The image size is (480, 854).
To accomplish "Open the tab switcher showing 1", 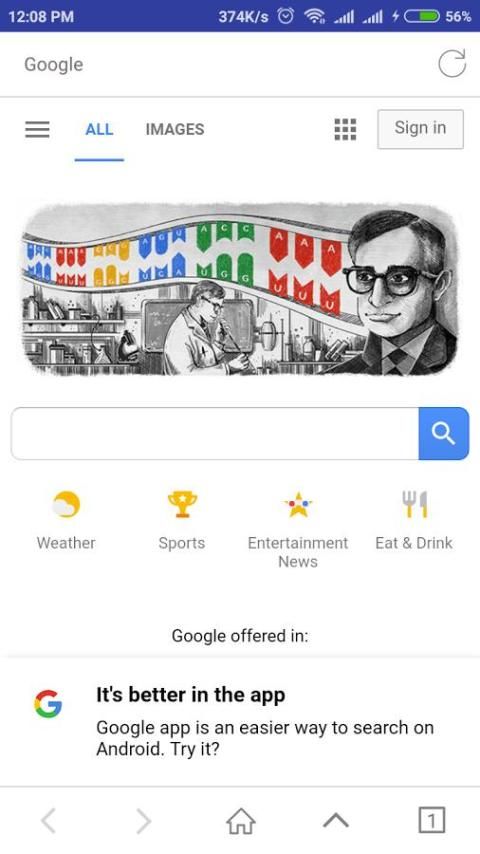I will pos(432,820).
